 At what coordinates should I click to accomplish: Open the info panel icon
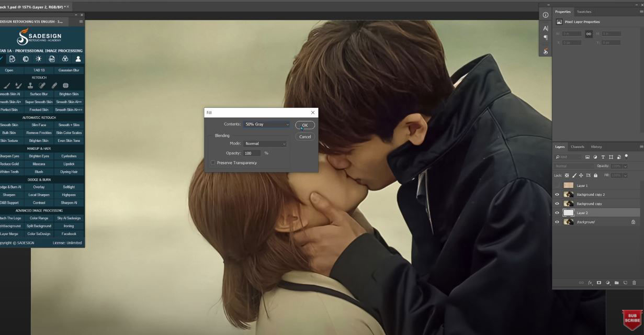tap(546, 15)
